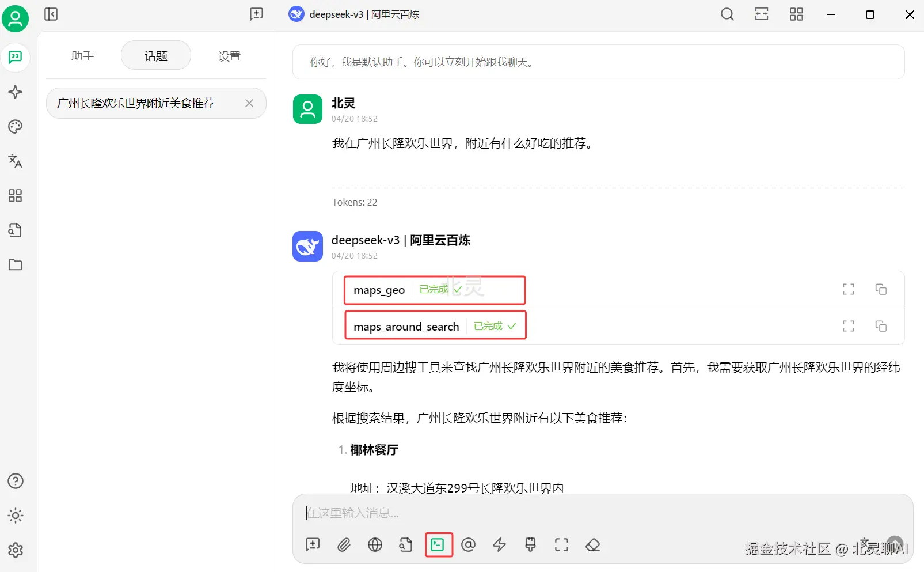Expand the input box to fullscreen
Image resolution: width=924 pixels, height=572 pixels.
(562, 545)
